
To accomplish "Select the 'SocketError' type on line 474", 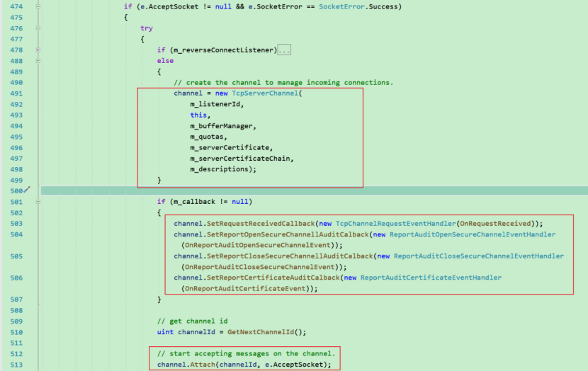I will pyautogui.click(x=341, y=6).
